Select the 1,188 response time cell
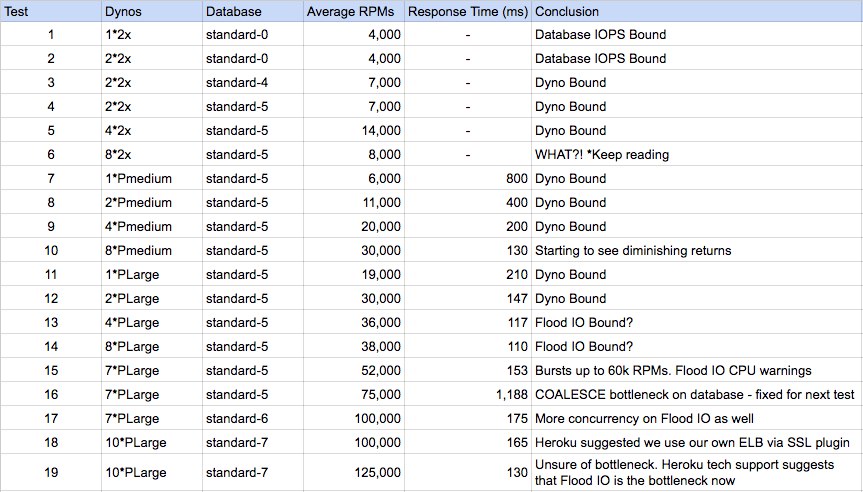Screen dimensions: 863x492 (x=468, y=394)
